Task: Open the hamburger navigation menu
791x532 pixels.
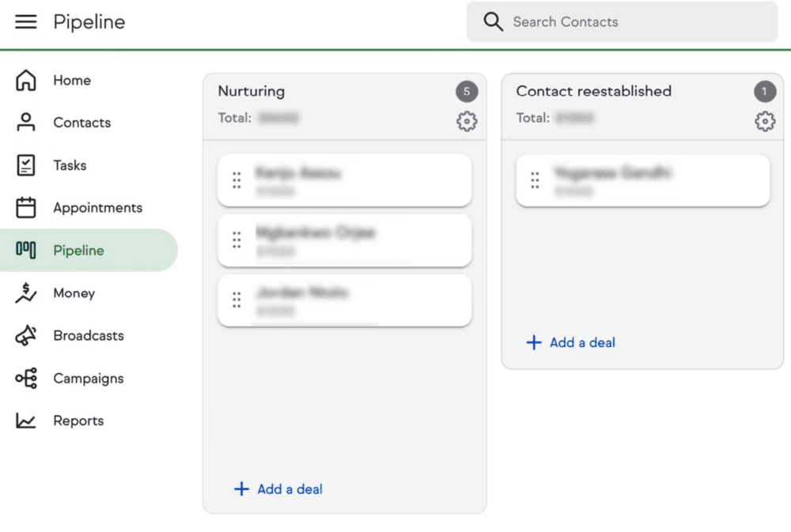Action: tap(26, 21)
